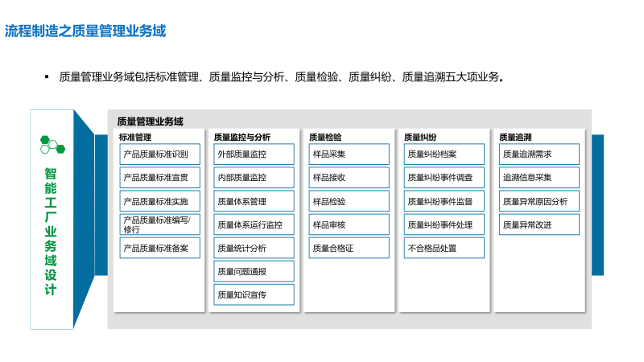Select the 内部质量监控 box
Viewport: 644px width, 362px height.
pos(254,178)
